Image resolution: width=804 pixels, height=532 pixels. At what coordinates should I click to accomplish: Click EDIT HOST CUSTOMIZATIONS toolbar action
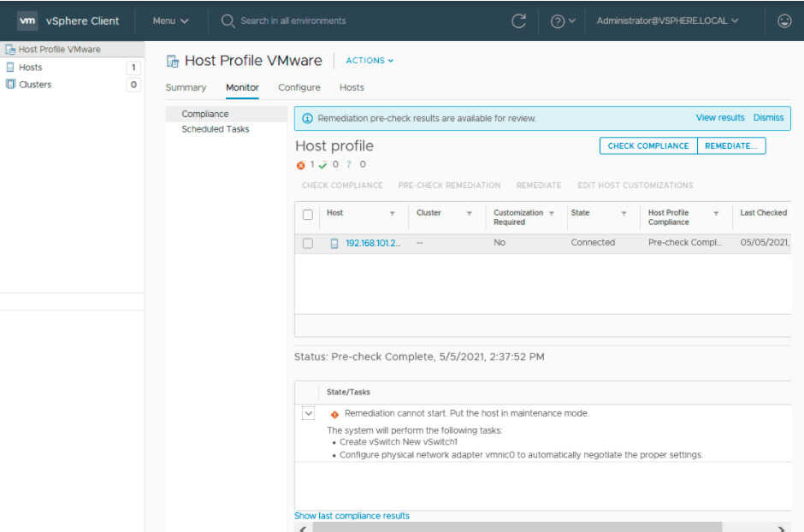(x=635, y=186)
